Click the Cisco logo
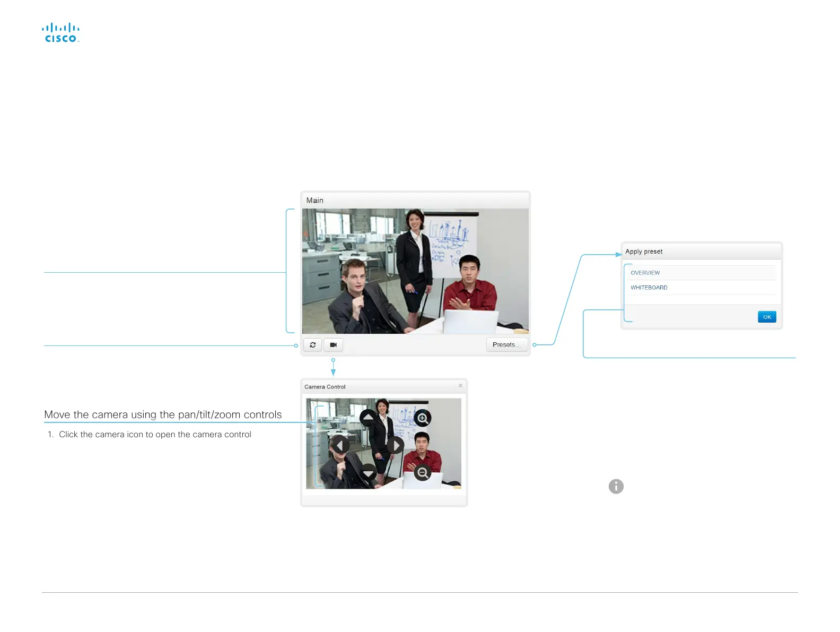 [61, 32]
